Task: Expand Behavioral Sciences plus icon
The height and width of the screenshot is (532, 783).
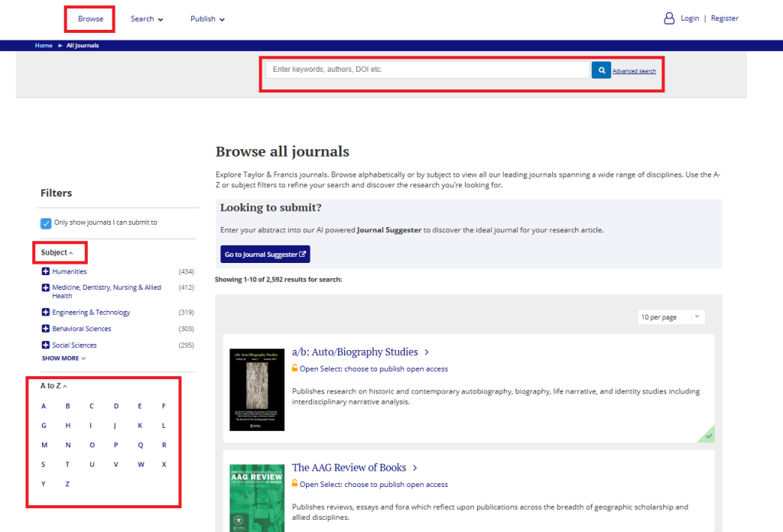Action: pos(46,329)
